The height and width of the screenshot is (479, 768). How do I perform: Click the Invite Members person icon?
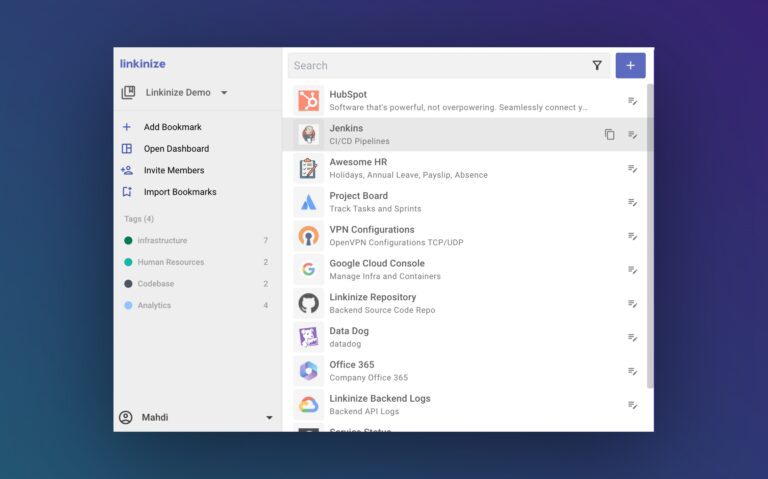tap(126, 170)
